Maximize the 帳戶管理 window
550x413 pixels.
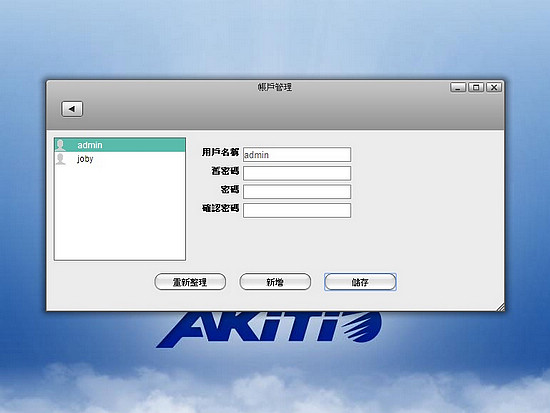coord(476,87)
